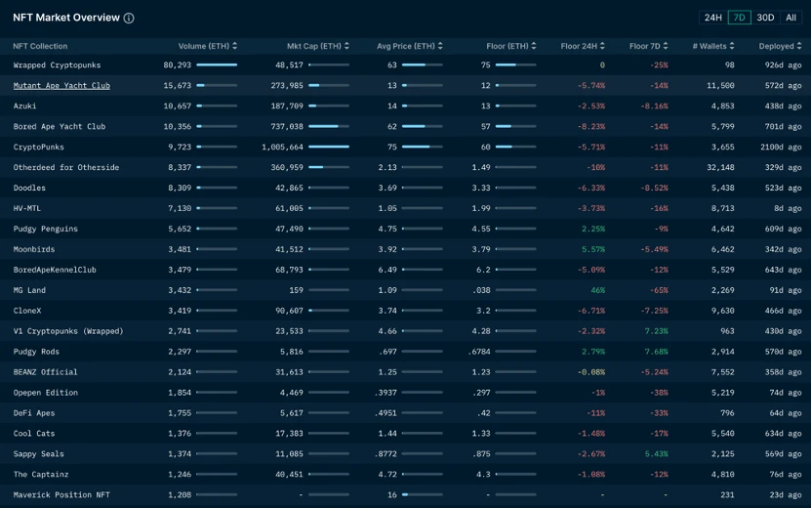This screenshot has height=508, width=812.
Task: Click the Bored Ape Yacht Club avg price bar
Action: (x=422, y=126)
